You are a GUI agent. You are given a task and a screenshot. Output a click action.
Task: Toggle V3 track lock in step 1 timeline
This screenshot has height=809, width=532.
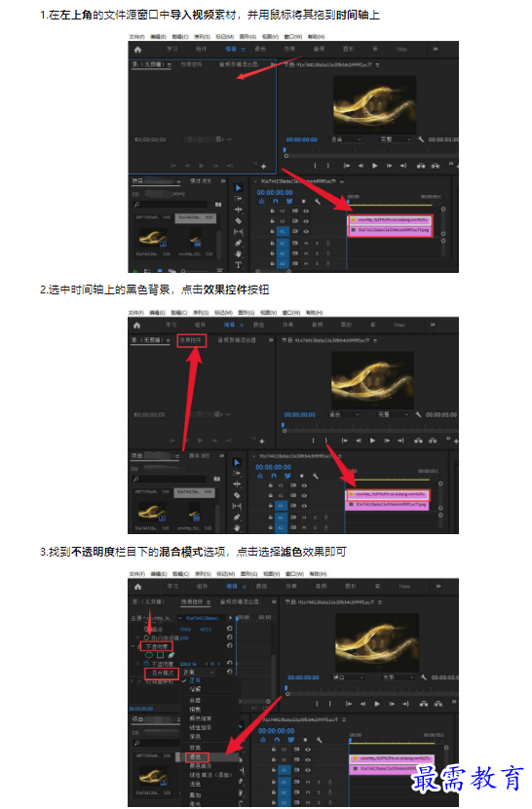click(x=273, y=211)
